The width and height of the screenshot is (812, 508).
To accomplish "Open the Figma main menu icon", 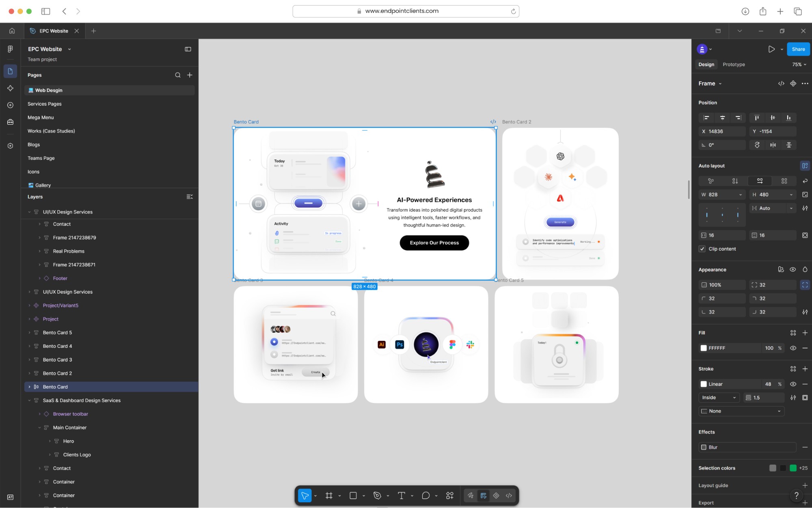I will point(10,49).
